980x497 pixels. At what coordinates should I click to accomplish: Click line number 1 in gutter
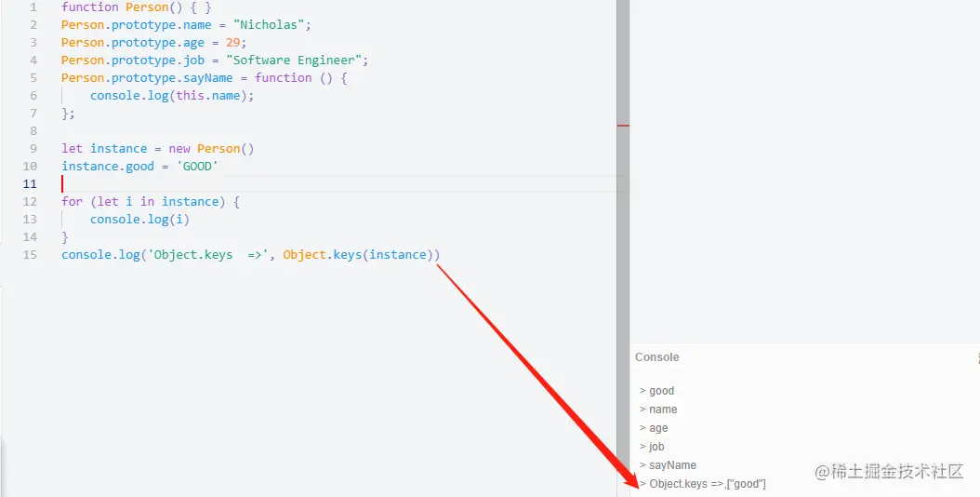click(x=33, y=7)
